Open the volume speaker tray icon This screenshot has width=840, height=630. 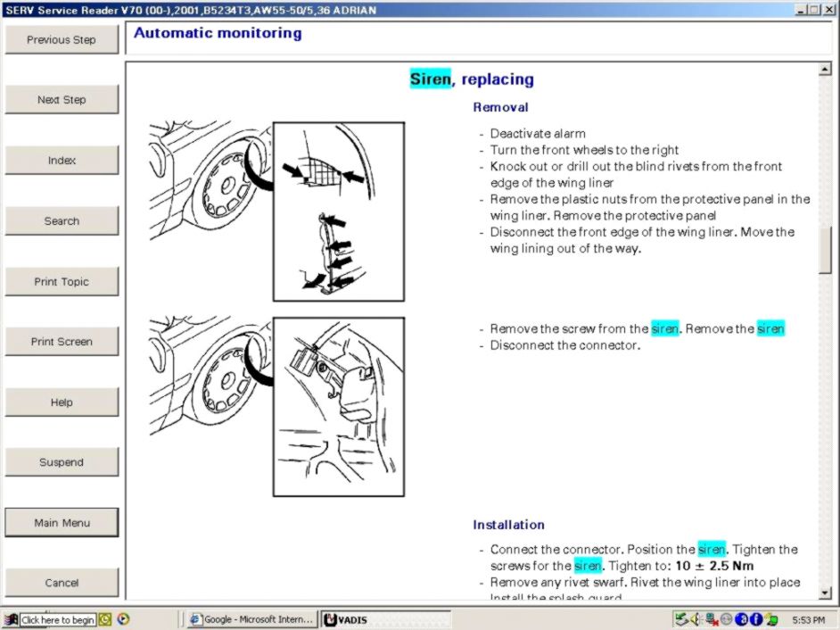696,620
